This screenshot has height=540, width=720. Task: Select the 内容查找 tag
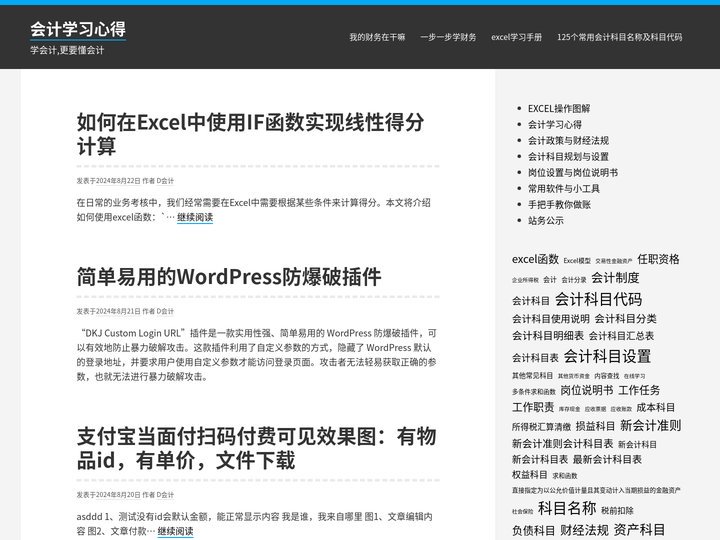(x=607, y=376)
